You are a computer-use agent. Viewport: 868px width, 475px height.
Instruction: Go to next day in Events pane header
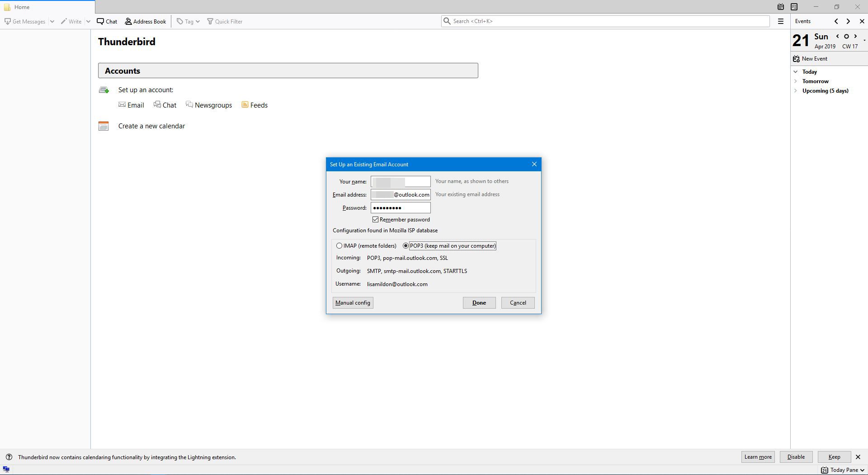(848, 21)
